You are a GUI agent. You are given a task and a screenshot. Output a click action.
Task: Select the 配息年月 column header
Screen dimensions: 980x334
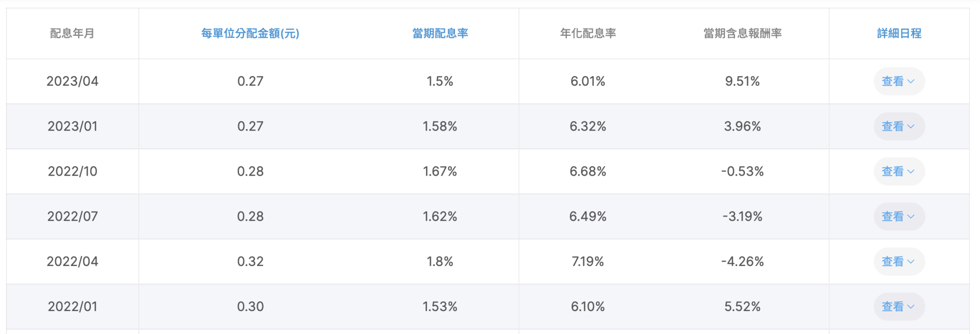(72, 33)
